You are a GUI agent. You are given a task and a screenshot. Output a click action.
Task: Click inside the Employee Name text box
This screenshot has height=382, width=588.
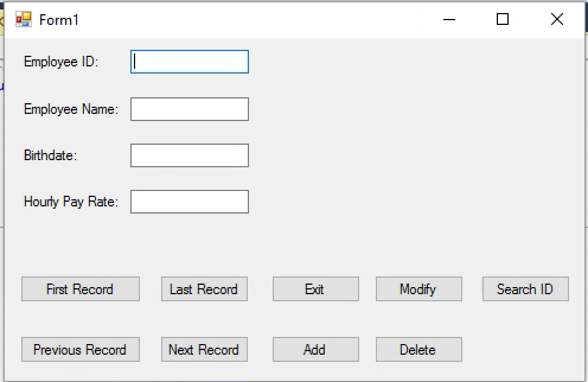(189, 109)
